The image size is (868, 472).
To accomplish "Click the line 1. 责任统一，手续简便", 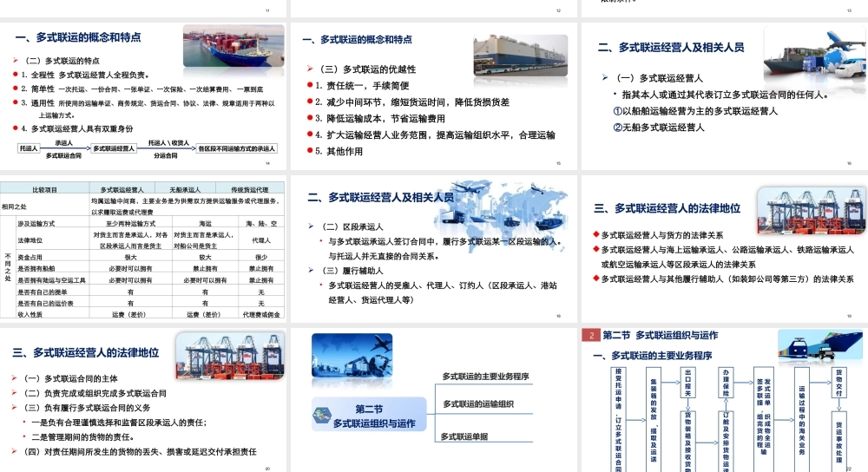I will pyautogui.click(x=362, y=86).
